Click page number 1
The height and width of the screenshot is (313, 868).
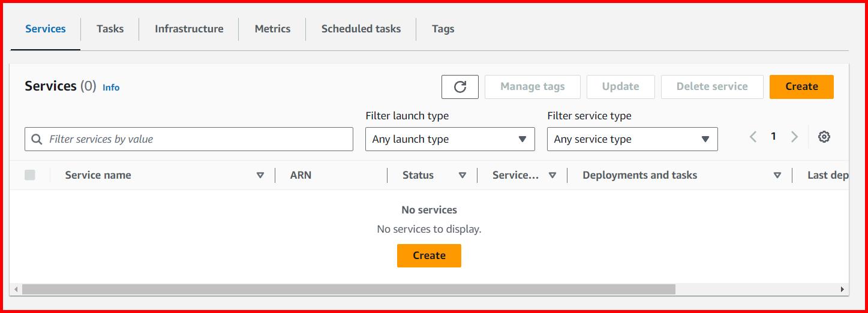point(773,137)
